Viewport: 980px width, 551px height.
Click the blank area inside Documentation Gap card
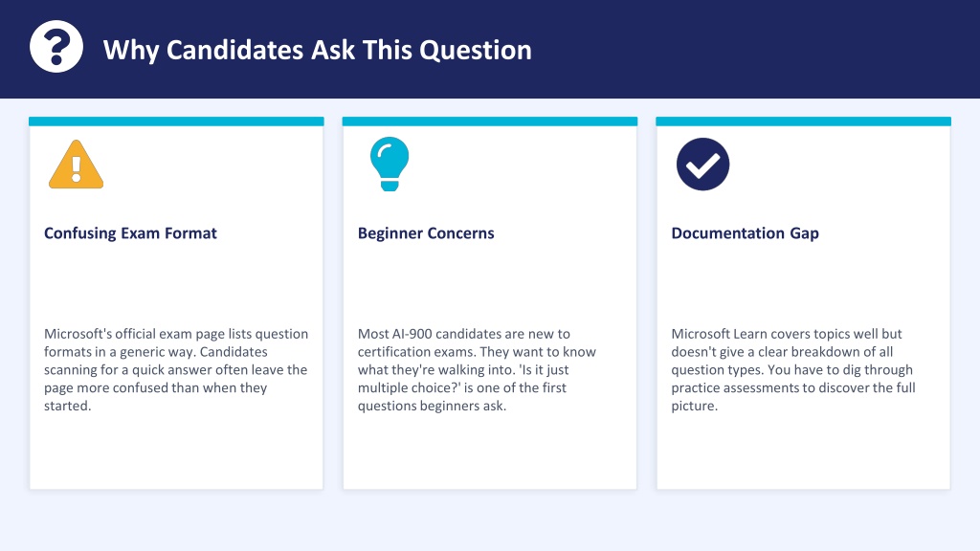[x=803, y=452]
